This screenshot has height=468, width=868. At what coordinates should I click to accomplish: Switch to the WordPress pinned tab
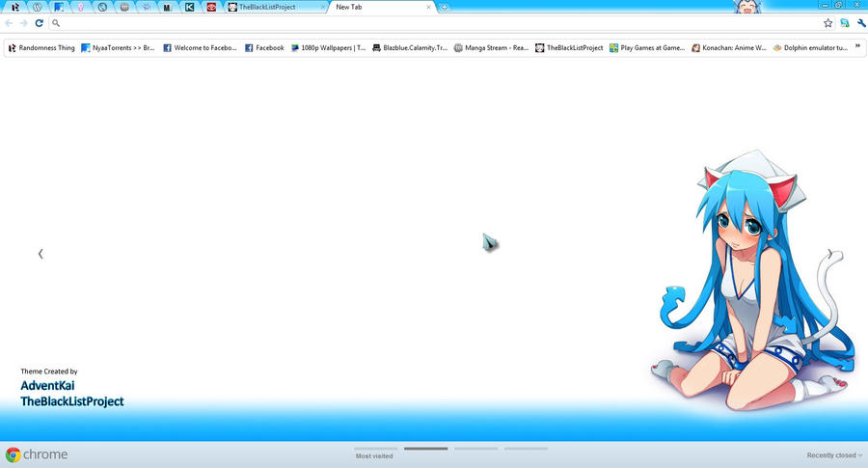37,7
